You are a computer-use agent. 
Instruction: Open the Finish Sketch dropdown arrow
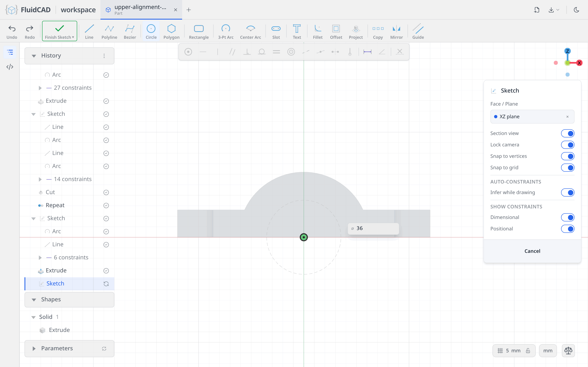click(73, 37)
